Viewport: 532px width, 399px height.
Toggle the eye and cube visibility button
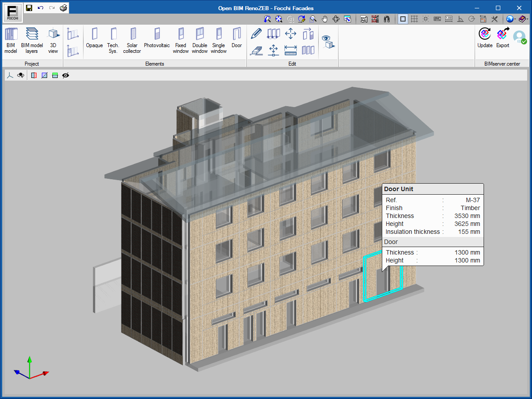328,41
